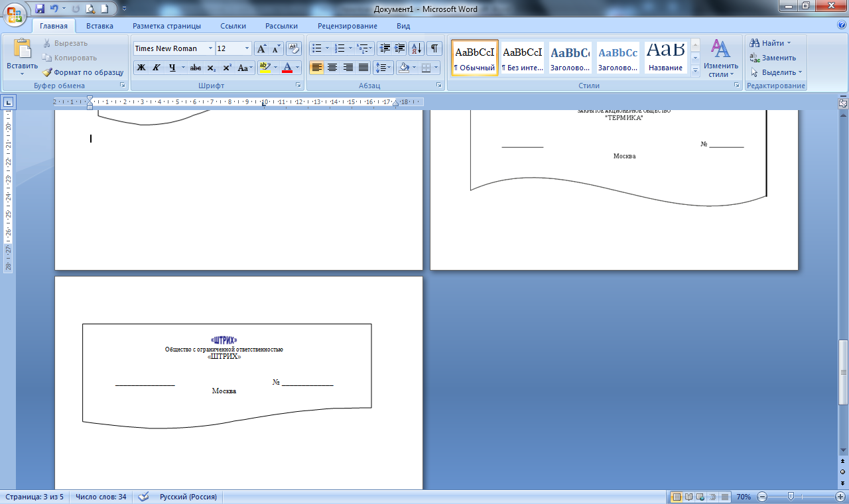Open the Рецензирование tab
This screenshot has height=504, width=849.
[x=348, y=26]
